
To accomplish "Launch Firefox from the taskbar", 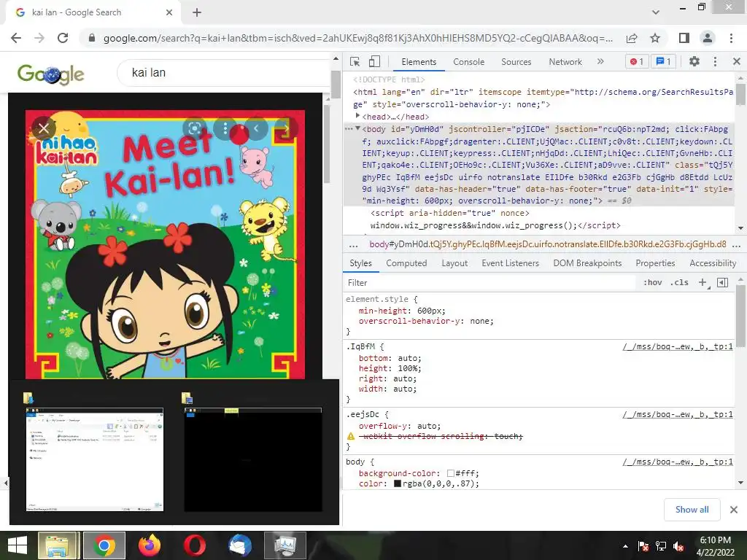I will point(149,545).
